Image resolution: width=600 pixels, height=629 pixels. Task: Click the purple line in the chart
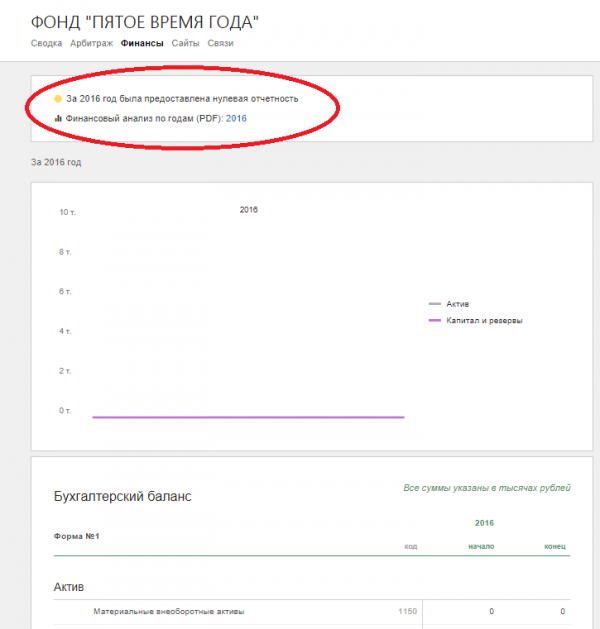coord(248,417)
